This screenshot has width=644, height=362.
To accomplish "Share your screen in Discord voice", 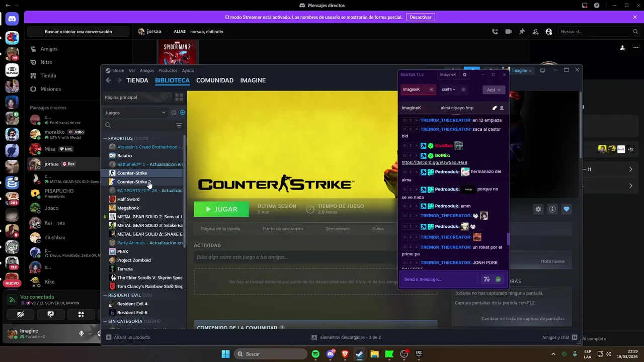I will [50, 314].
